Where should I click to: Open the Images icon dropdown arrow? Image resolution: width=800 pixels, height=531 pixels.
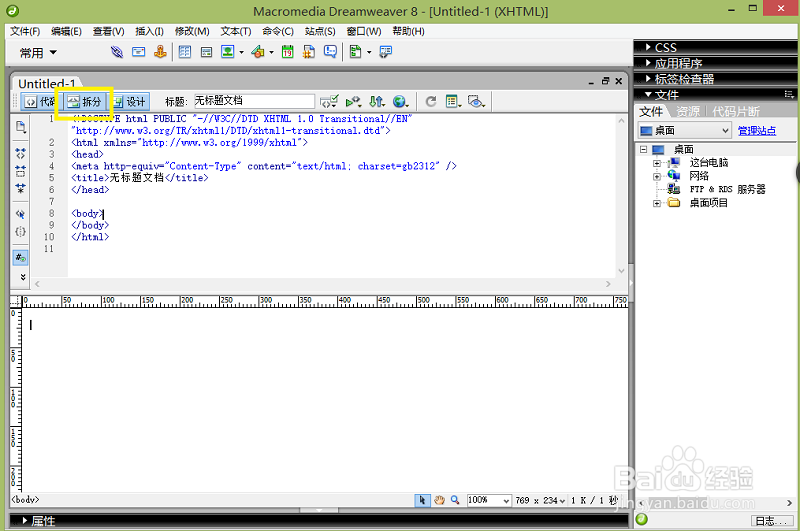(241, 52)
